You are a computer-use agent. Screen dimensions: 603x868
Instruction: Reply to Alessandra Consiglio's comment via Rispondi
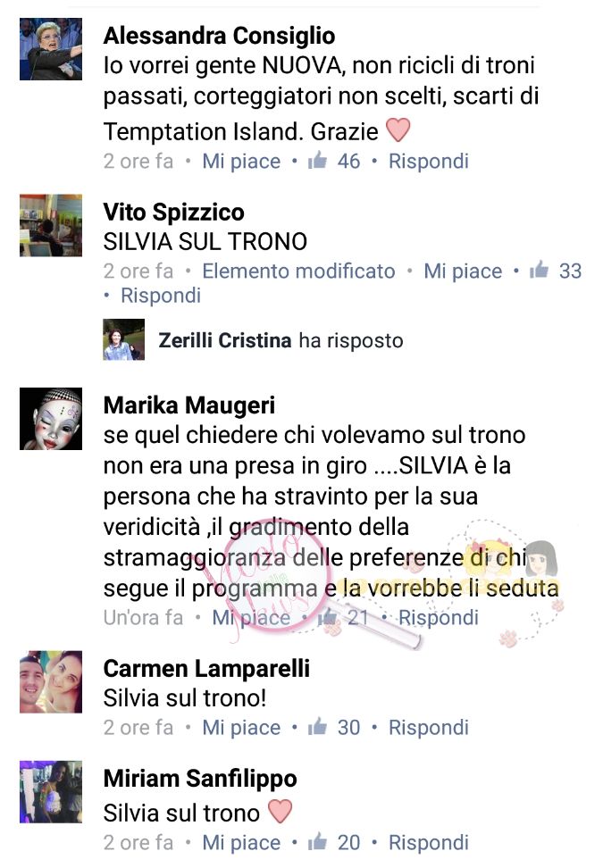pos(429,161)
